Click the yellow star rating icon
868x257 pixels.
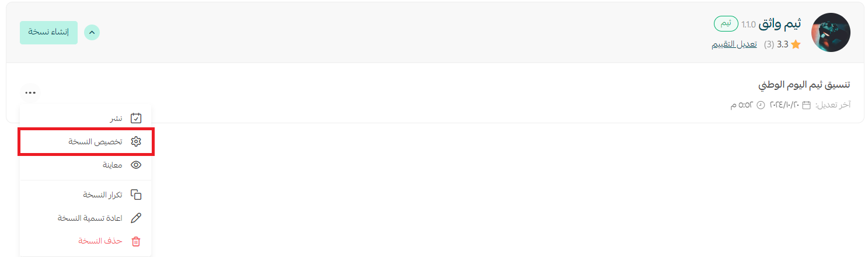click(796, 44)
